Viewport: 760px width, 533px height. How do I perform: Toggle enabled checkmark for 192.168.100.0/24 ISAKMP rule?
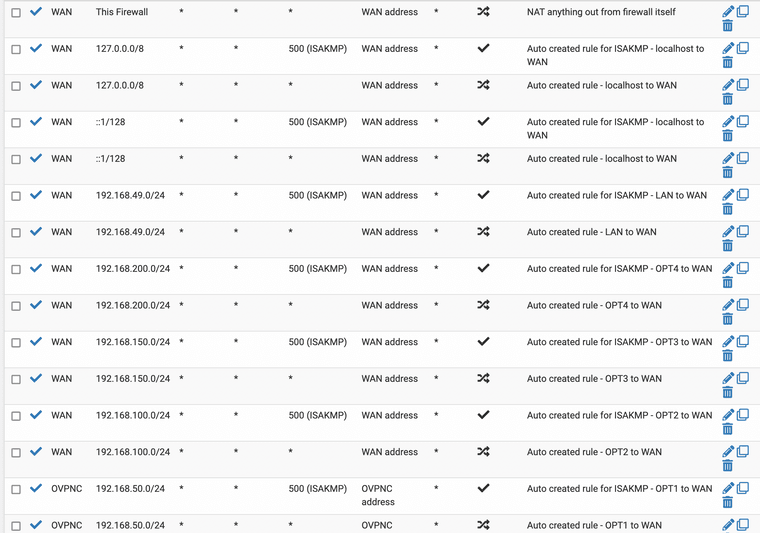pyautogui.click(x=36, y=415)
